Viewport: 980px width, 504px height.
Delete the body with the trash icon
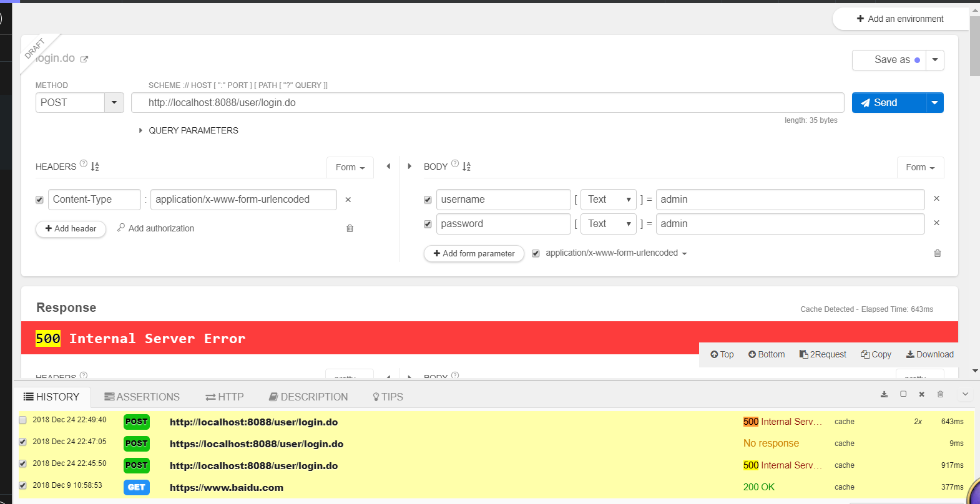(937, 253)
